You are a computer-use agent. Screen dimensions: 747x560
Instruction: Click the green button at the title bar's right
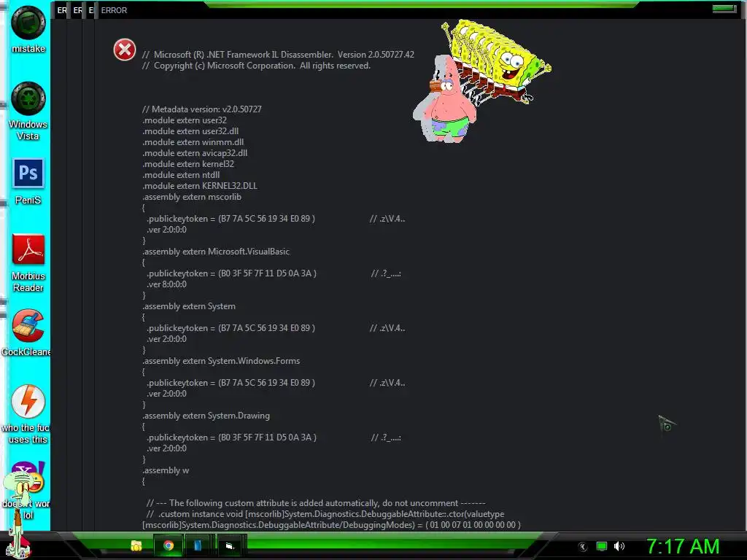tap(724, 9)
